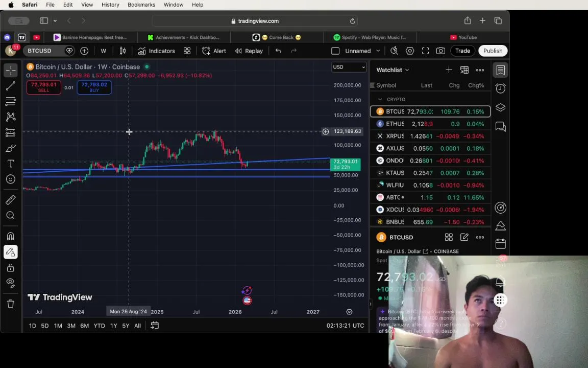
Task: Select the ETHUSD watchlist row
Action: 430,124
